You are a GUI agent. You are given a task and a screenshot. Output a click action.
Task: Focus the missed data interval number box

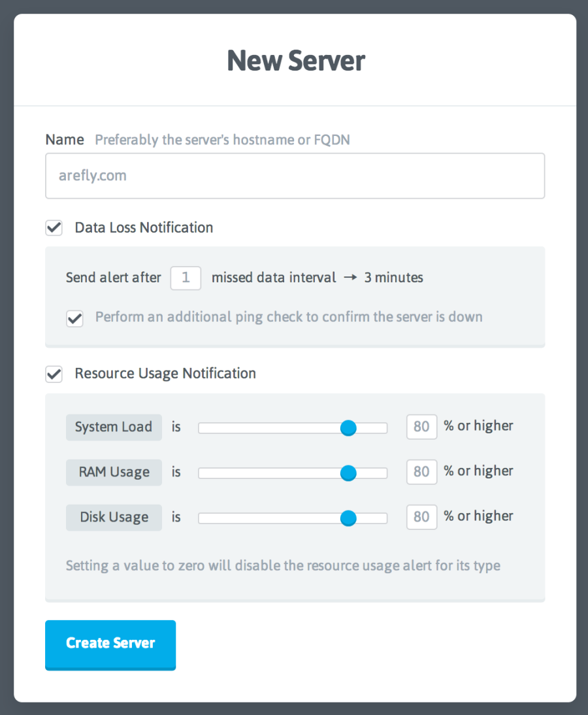click(186, 278)
